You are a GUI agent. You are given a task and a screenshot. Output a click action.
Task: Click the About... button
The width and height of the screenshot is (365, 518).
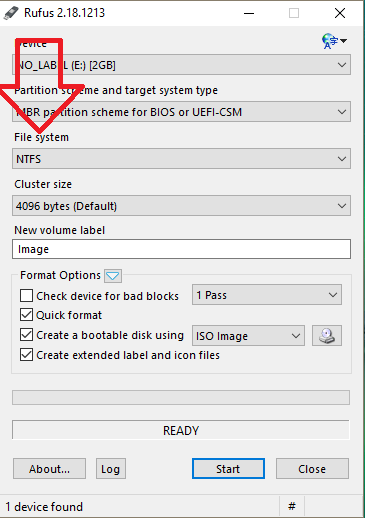click(49, 469)
